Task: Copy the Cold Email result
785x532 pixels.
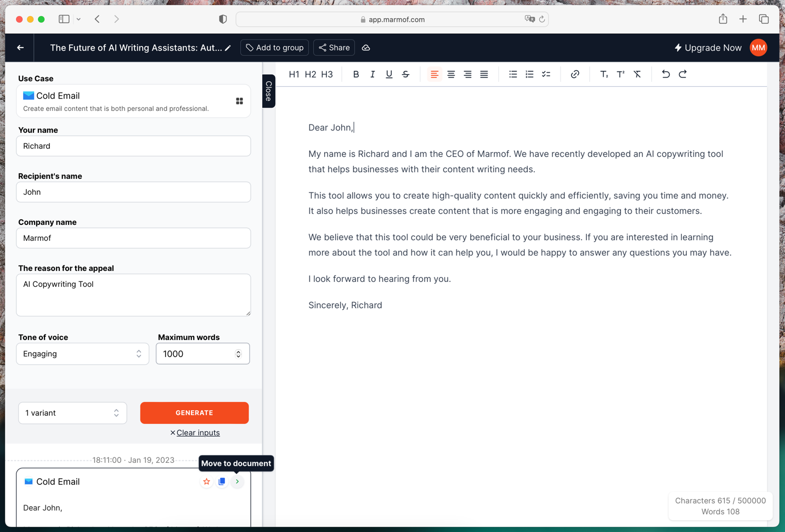Action: pos(222,482)
